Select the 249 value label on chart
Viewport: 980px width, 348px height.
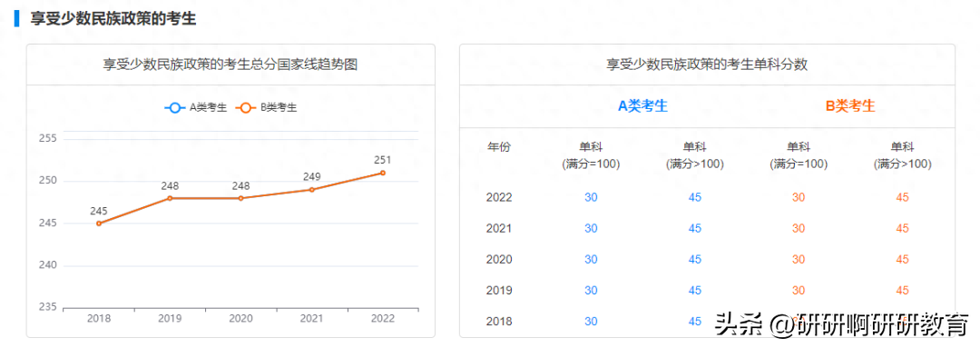(312, 177)
